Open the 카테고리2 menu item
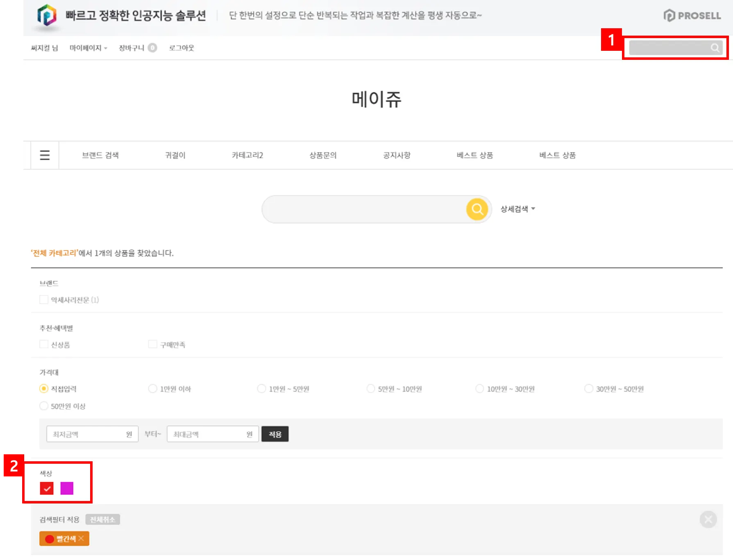Image resolution: width=733 pixels, height=560 pixels. 247,155
